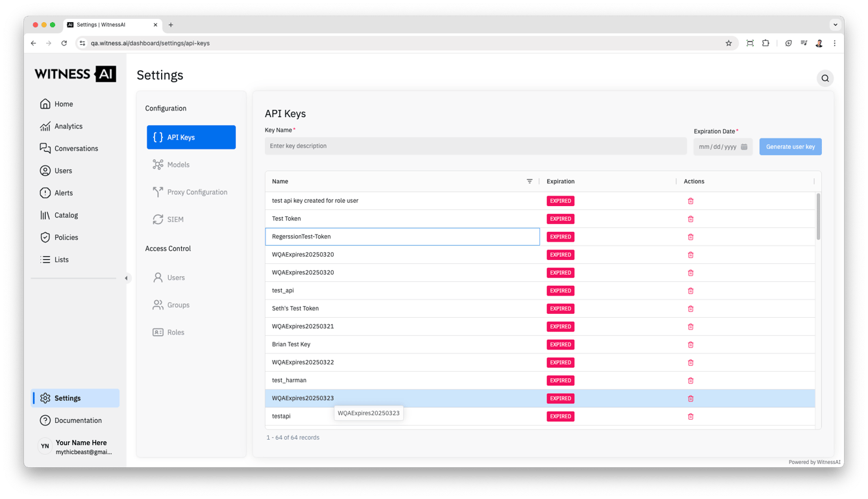868x499 pixels.
Task: Reload the browser page
Action: (64, 44)
